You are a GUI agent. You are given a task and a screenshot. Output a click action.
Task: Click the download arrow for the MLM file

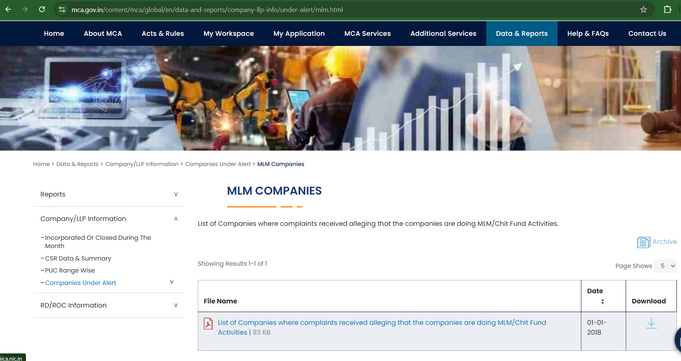[x=651, y=323]
